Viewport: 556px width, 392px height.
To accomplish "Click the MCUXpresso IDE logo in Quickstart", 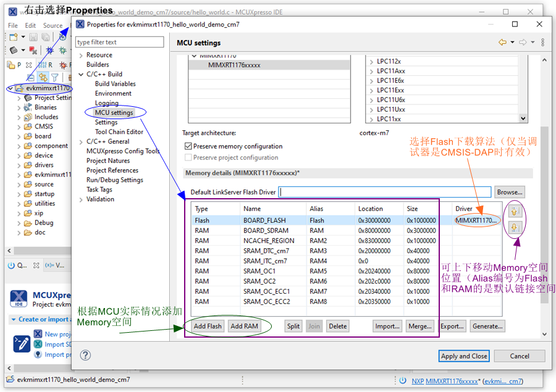I will tap(19, 298).
